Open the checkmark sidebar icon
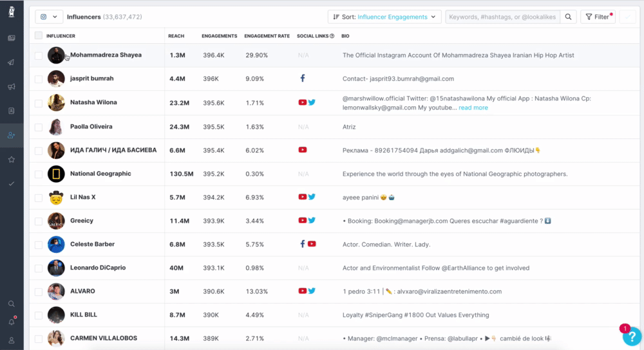 12,183
